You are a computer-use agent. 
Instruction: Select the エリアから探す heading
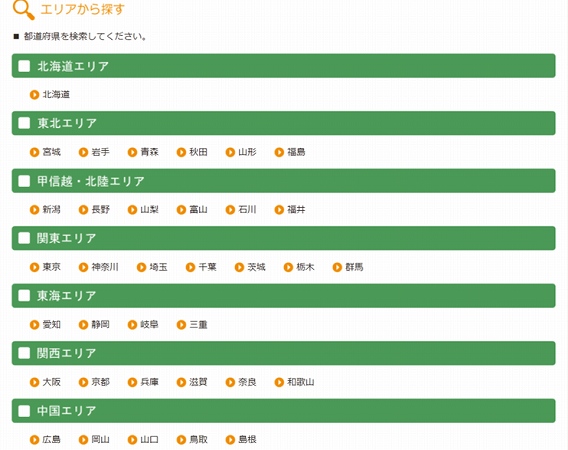tap(83, 9)
